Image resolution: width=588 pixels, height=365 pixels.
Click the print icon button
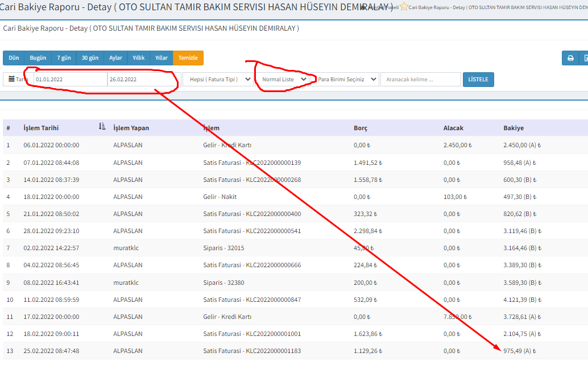(570, 58)
